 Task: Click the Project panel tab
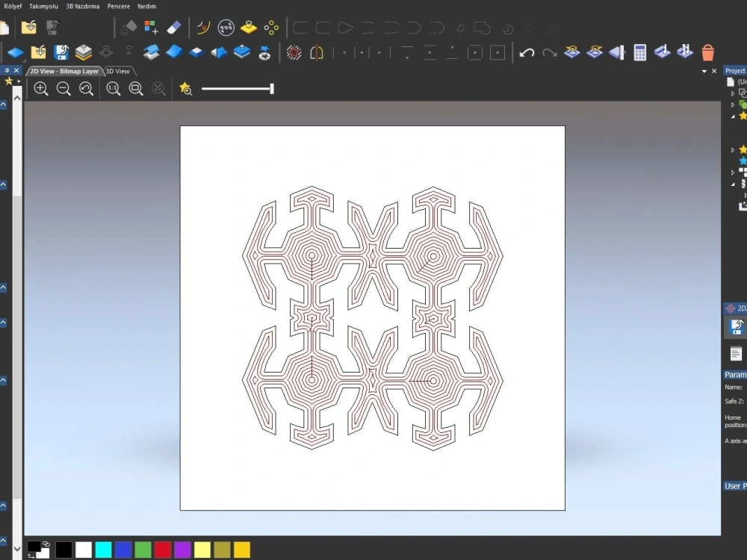(735, 70)
